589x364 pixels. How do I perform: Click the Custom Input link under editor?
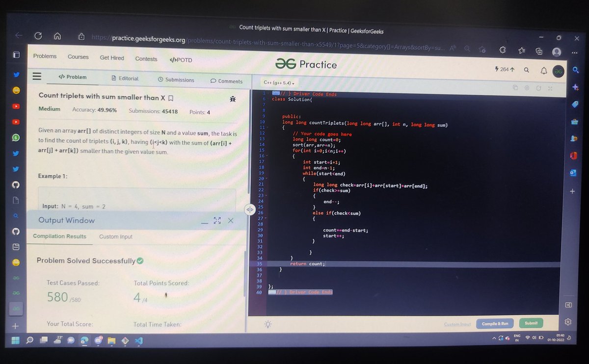pos(457,324)
